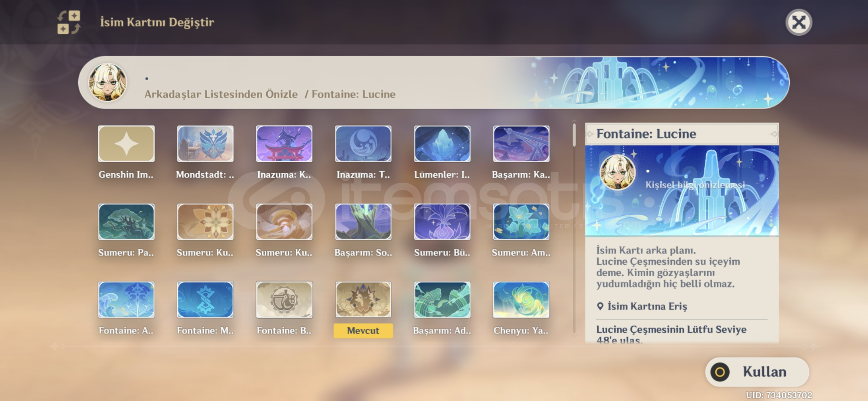The image size is (868, 401).
Task: Select the currently equipped Mevcut name card
Action: click(x=363, y=300)
